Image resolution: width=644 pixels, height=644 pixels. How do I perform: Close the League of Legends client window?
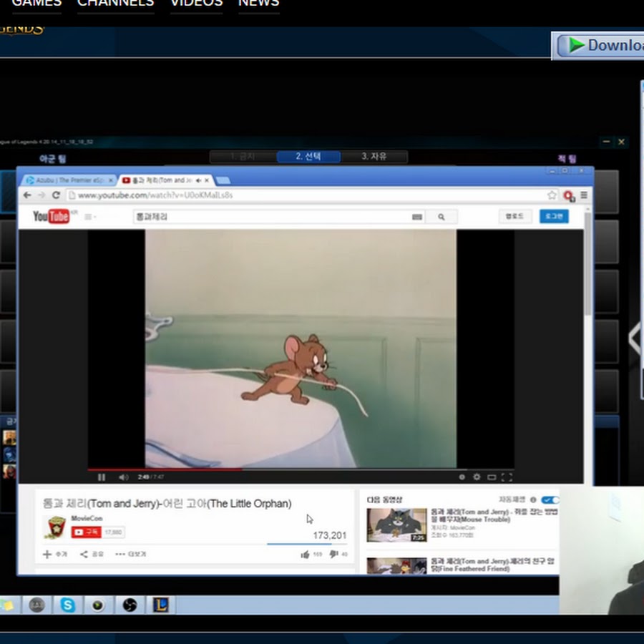621,142
